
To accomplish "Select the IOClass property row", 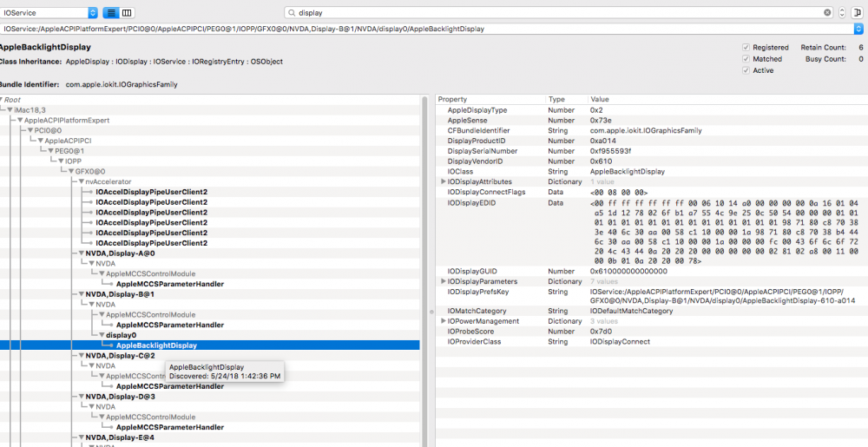I will (x=652, y=172).
